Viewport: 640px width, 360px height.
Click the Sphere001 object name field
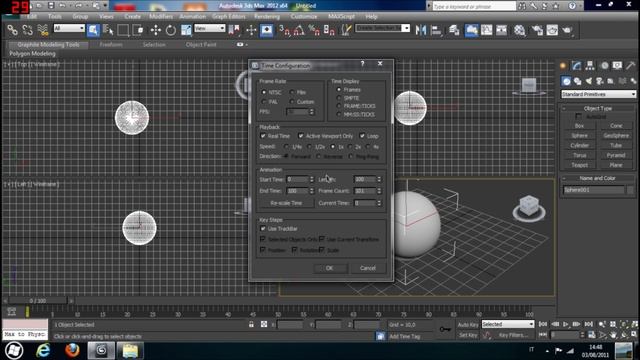[593, 190]
